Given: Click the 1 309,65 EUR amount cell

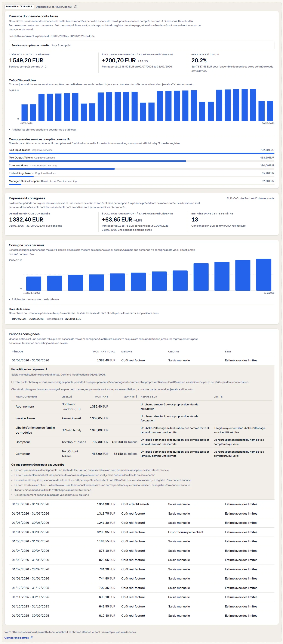Looking at the screenshot, I should click(99, 418).
